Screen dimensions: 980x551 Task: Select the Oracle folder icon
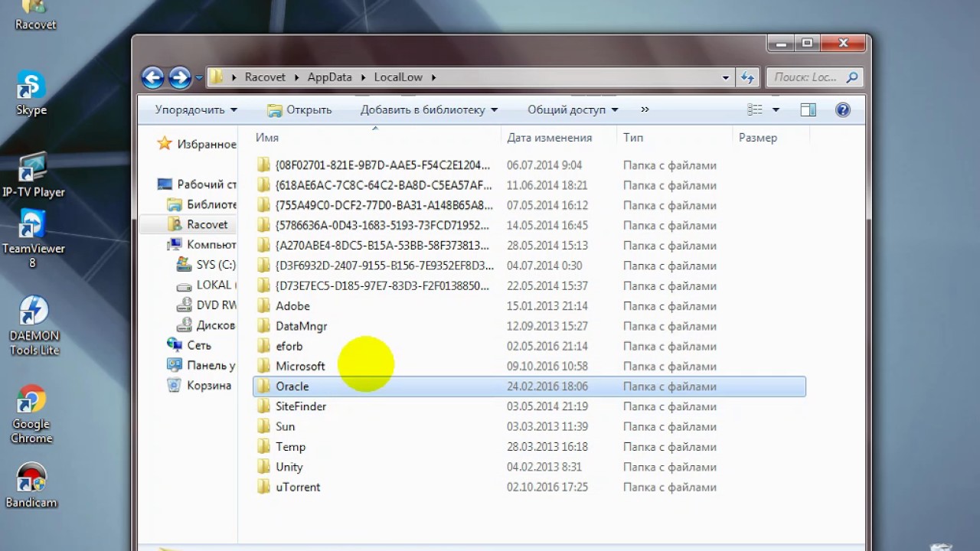263,386
